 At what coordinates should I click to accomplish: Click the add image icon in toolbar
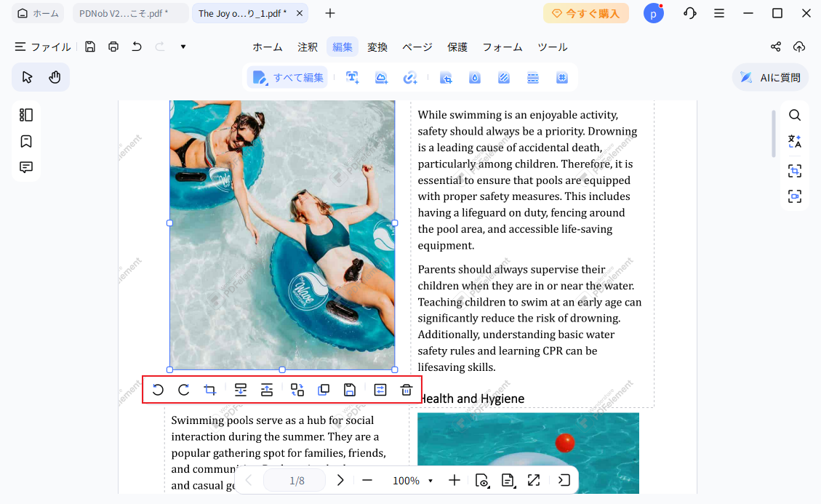[x=381, y=77]
